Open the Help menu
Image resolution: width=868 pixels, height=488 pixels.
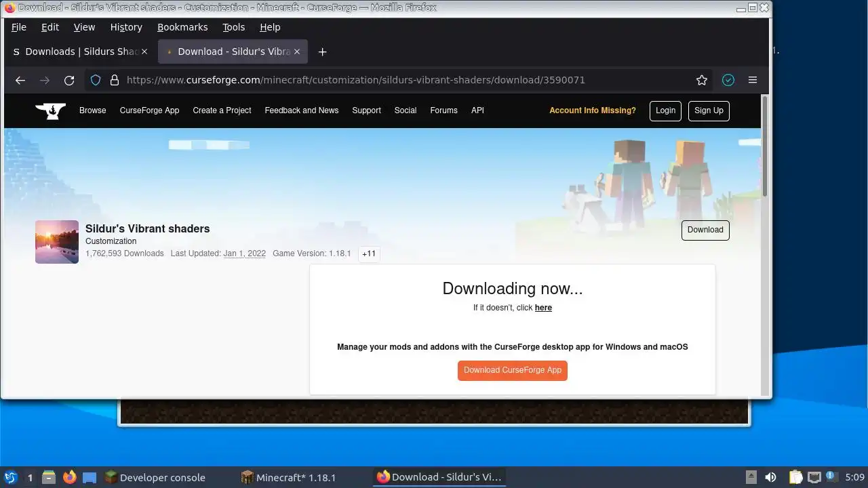pyautogui.click(x=270, y=27)
